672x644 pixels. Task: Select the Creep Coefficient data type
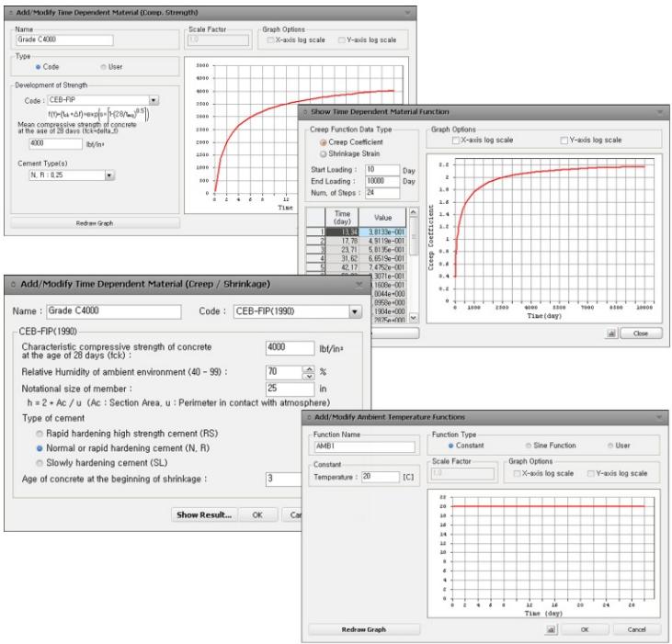point(324,142)
